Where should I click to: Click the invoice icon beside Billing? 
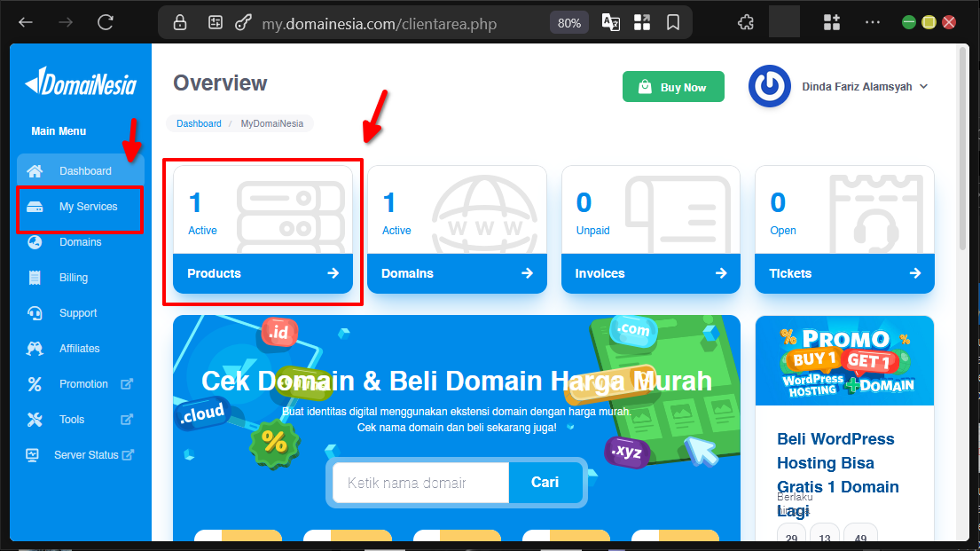point(33,277)
